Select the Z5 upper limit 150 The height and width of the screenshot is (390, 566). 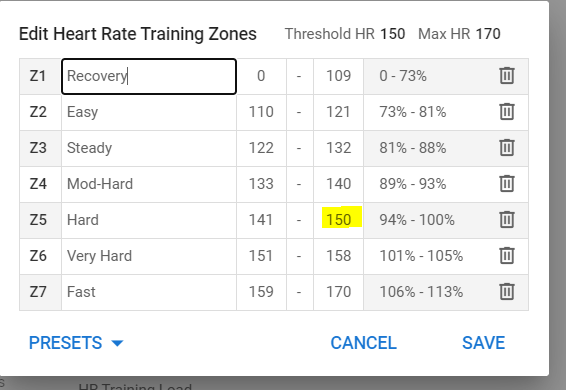[339, 220]
